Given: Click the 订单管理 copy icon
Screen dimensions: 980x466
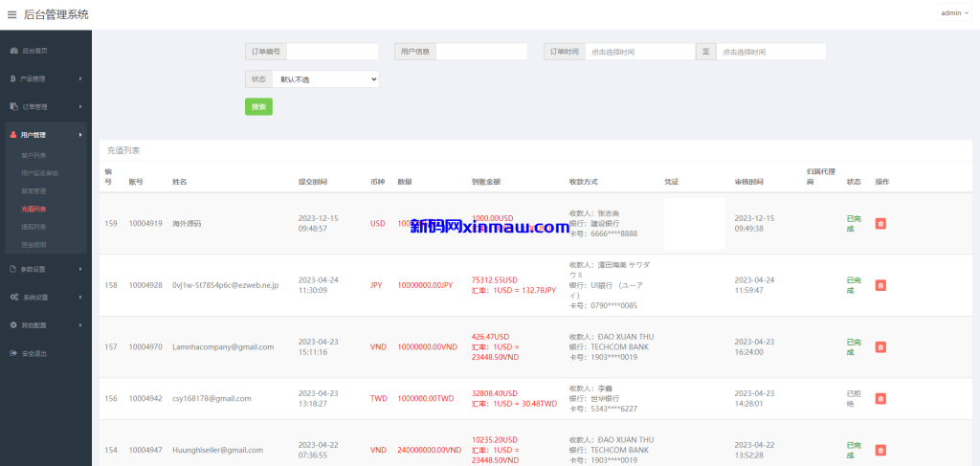Looking at the screenshot, I should point(13,107).
